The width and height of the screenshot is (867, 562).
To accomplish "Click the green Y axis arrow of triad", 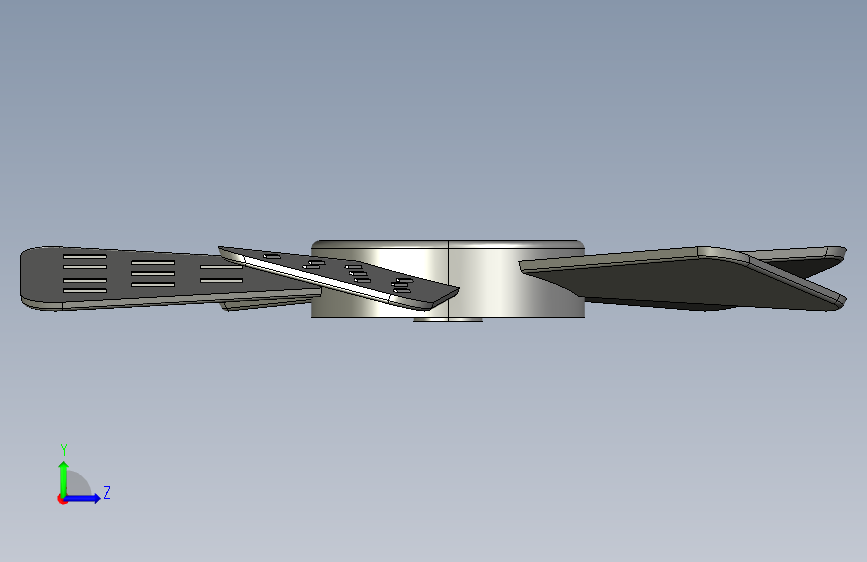I will tap(64, 478).
